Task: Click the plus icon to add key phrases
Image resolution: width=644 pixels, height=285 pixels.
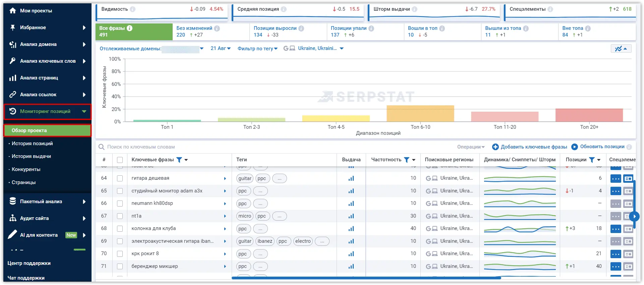Action: pyautogui.click(x=495, y=147)
